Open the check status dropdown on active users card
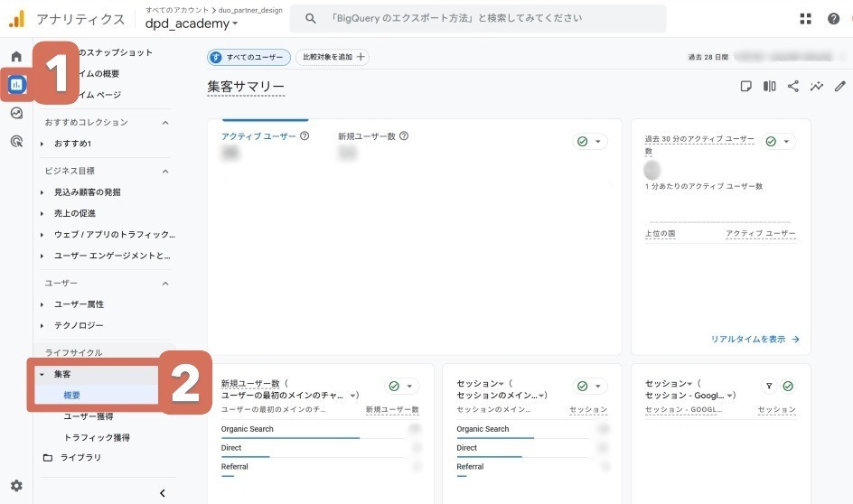Image resolution: width=853 pixels, height=504 pixels. pos(591,142)
